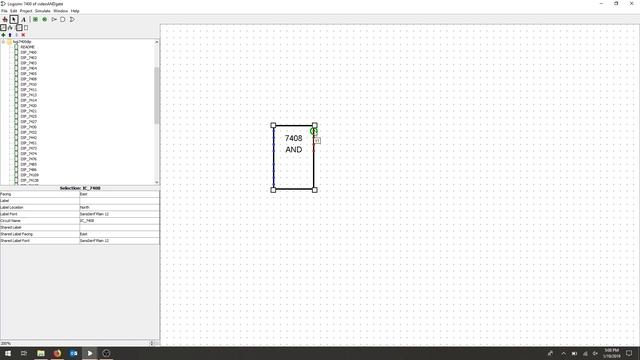Screen dimensions: 640x360
Task: Select DIP_7486 in the library tree
Action: click(29, 169)
